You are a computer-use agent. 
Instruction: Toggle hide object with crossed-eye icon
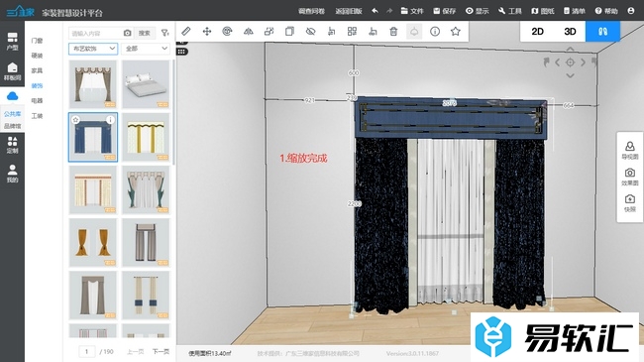[x=310, y=32]
